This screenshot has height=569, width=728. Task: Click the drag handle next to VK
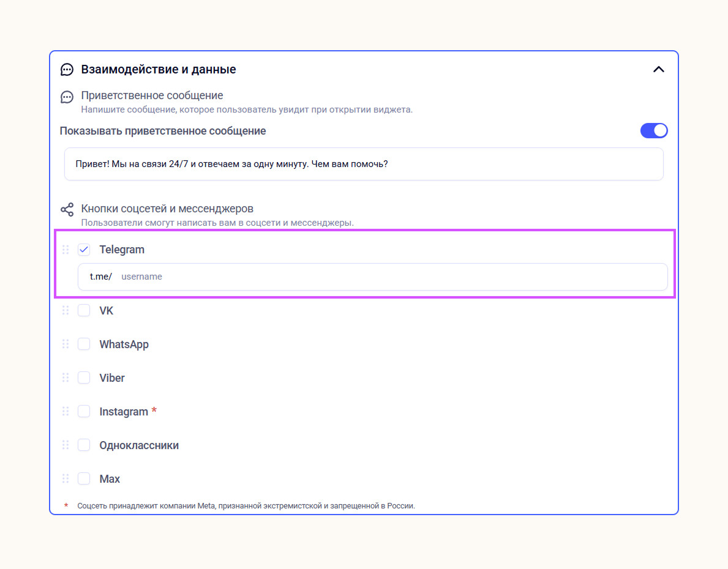(x=66, y=311)
